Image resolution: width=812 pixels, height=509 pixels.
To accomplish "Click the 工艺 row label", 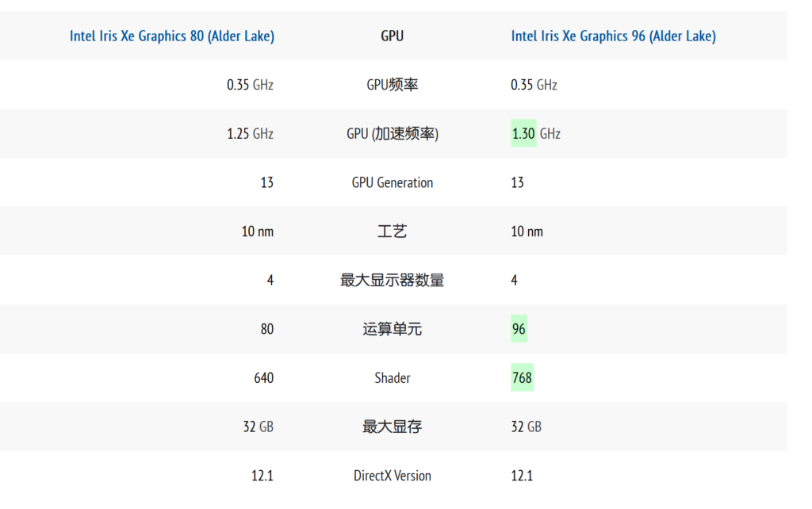I will [392, 232].
